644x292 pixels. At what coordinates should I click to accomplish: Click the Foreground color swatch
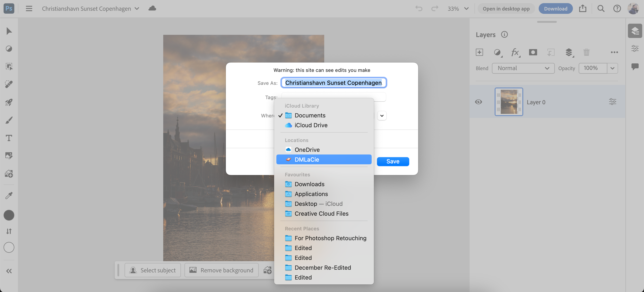click(x=9, y=215)
